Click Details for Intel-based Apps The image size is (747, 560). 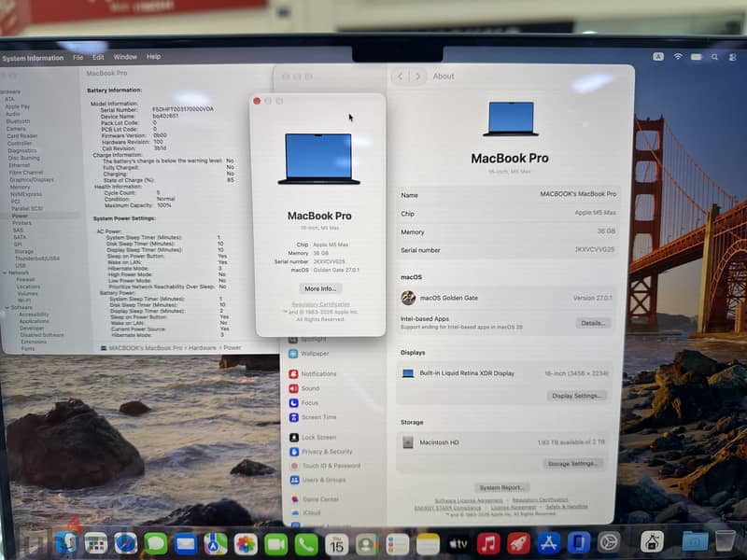pyautogui.click(x=593, y=323)
